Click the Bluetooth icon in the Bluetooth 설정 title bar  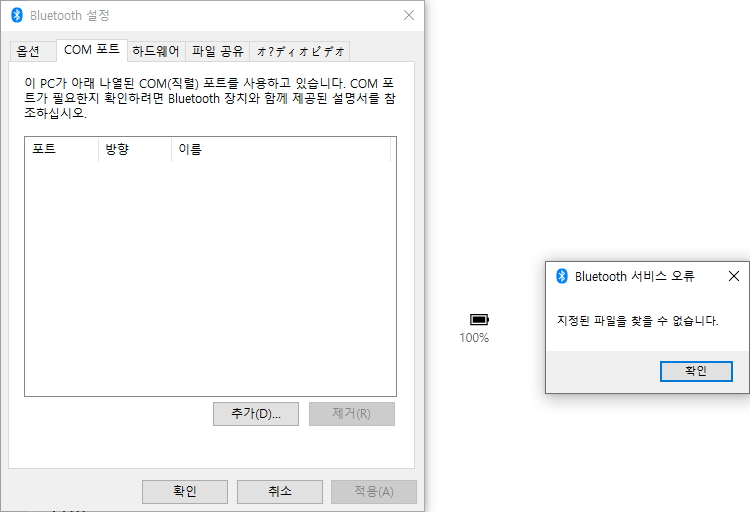point(17,16)
